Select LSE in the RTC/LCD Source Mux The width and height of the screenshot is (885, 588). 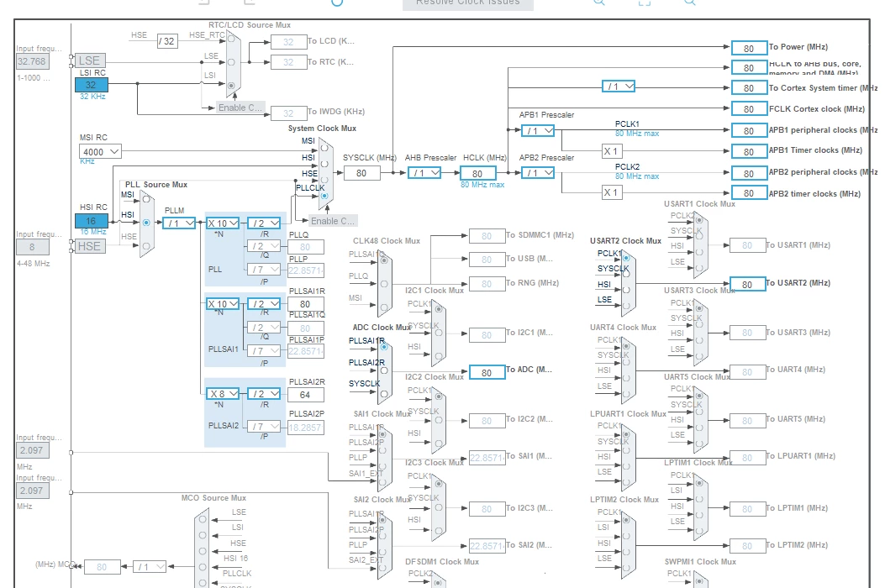click(x=231, y=62)
